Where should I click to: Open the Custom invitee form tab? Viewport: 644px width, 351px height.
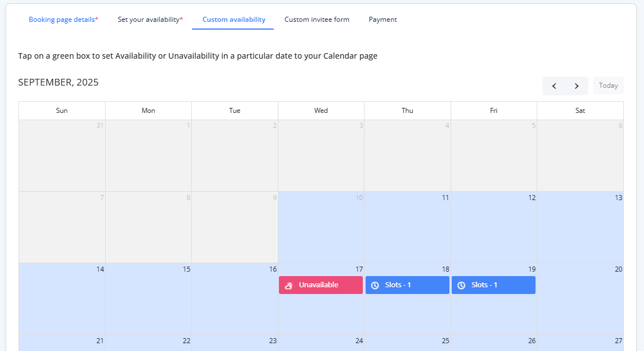click(316, 20)
